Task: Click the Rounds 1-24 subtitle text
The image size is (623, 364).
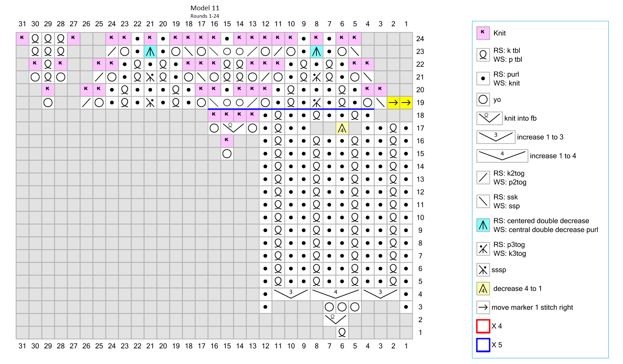Action: pos(205,16)
